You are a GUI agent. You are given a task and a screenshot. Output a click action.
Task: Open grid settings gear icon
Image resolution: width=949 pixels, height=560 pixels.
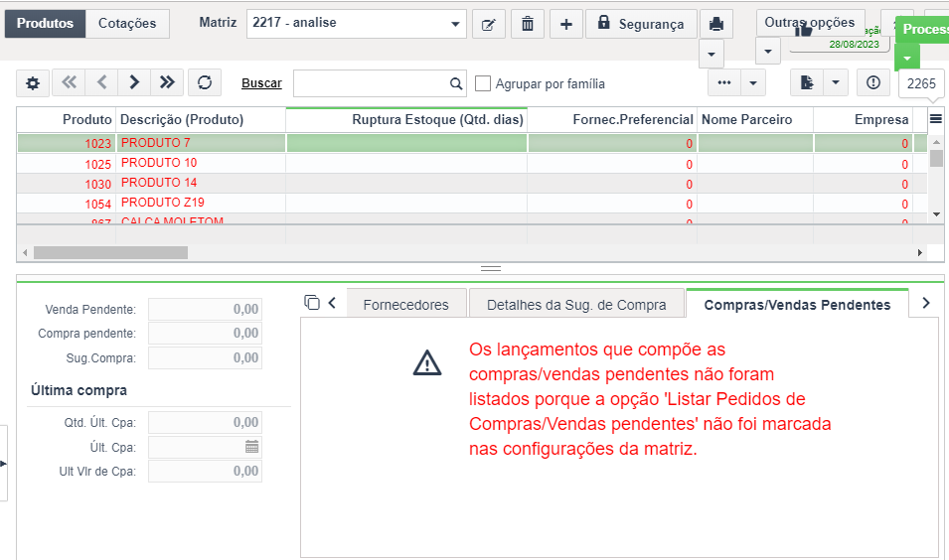pos(33,82)
